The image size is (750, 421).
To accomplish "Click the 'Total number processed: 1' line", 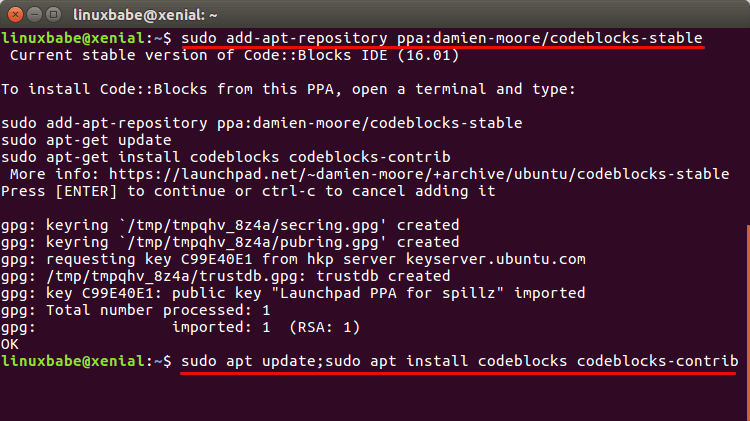I will tap(137, 310).
